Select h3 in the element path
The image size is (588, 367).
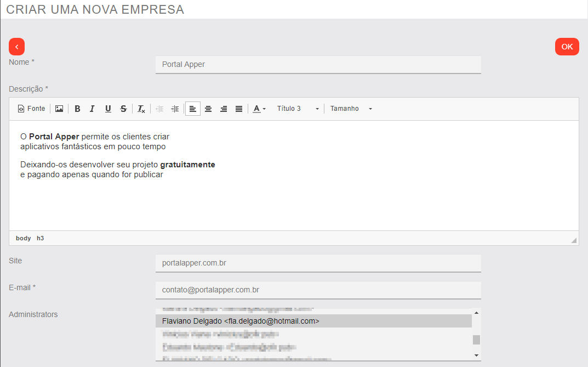point(40,238)
